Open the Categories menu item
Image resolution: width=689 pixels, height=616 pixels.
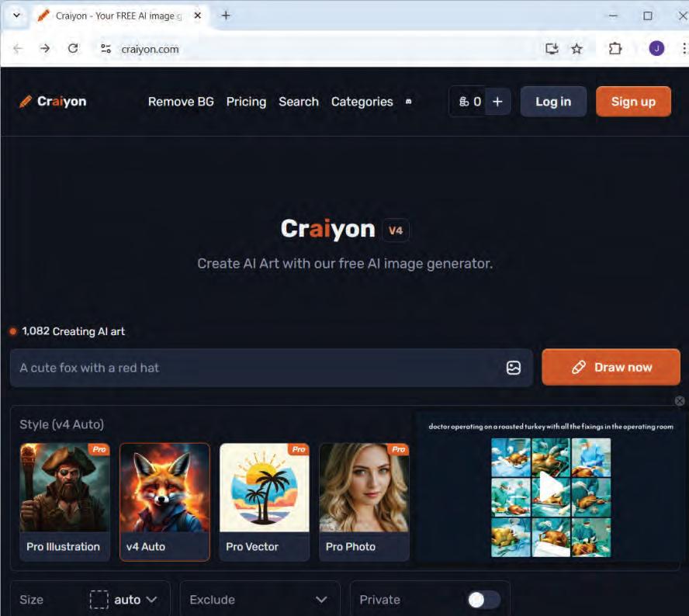coord(362,102)
